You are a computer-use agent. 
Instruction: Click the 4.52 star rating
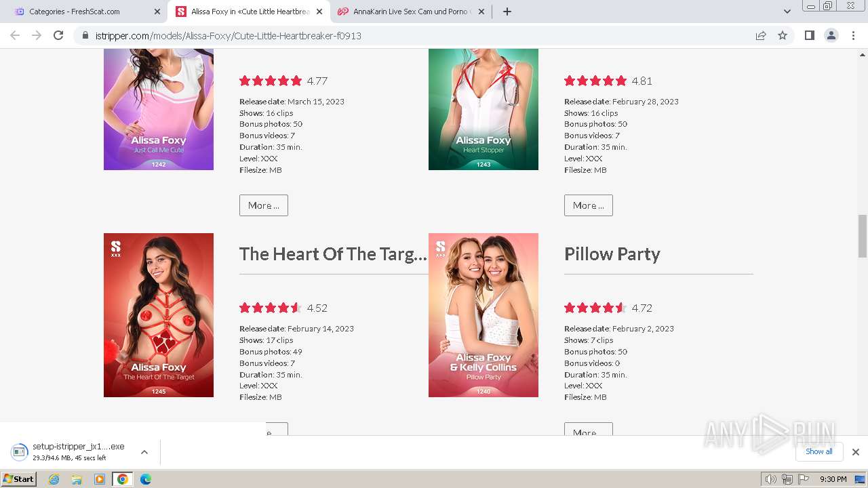click(x=271, y=308)
